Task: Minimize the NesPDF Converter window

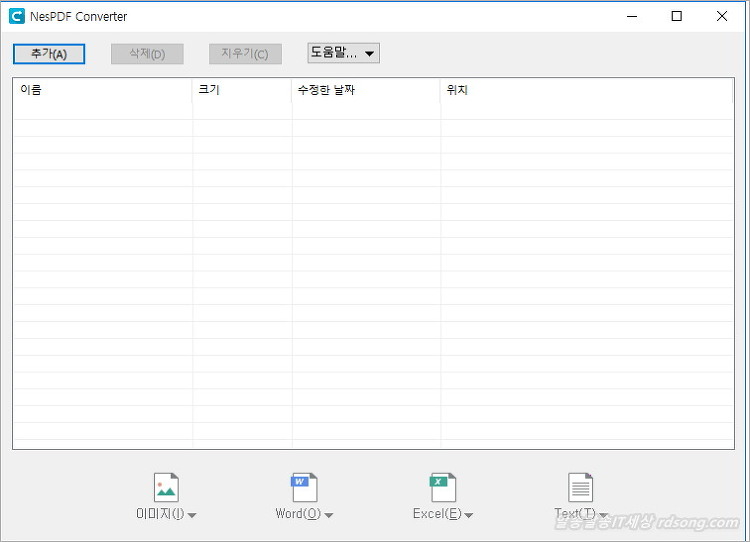Action: 631,16
